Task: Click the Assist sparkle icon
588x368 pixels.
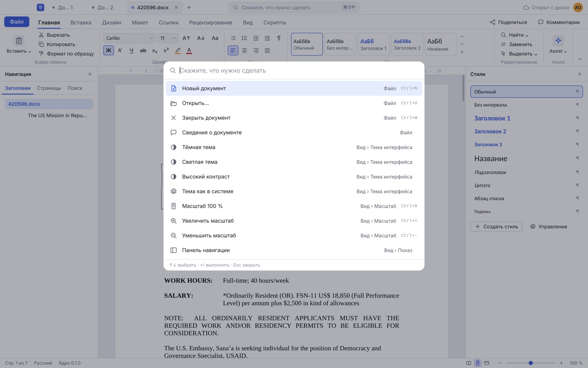Action: pos(558,40)
